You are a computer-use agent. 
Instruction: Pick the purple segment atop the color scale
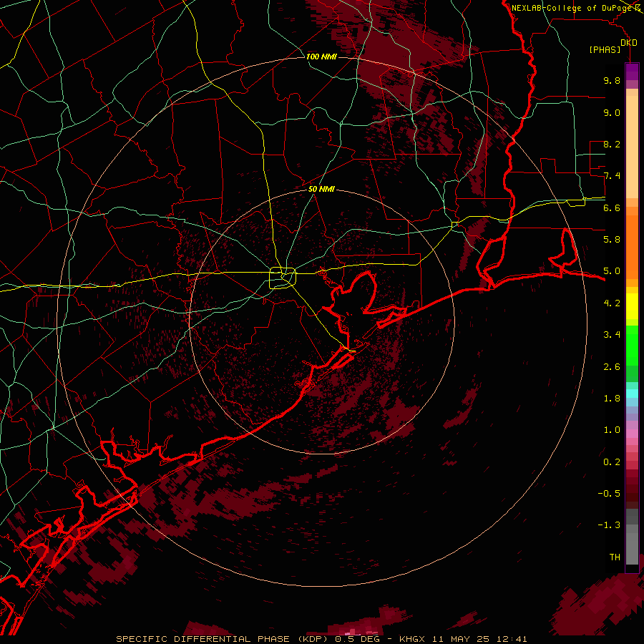(x=632, y=72)
